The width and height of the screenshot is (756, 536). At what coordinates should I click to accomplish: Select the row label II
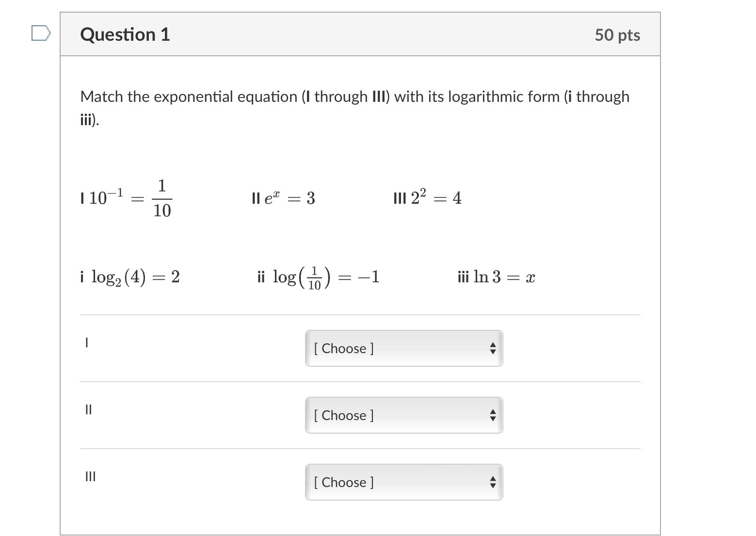(x=88, y=410)
